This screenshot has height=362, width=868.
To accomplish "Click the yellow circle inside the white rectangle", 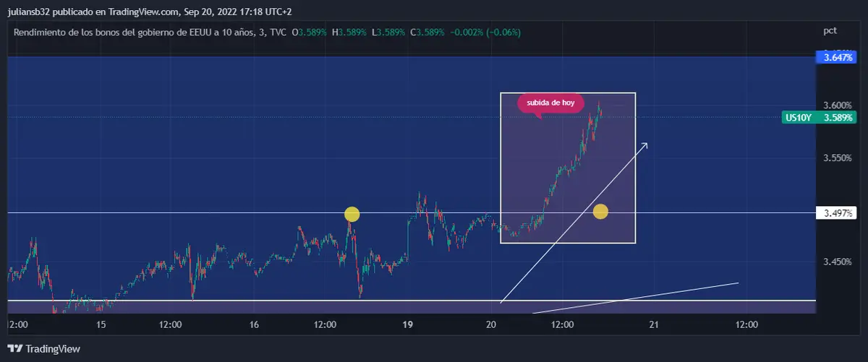I will [600, 212].
